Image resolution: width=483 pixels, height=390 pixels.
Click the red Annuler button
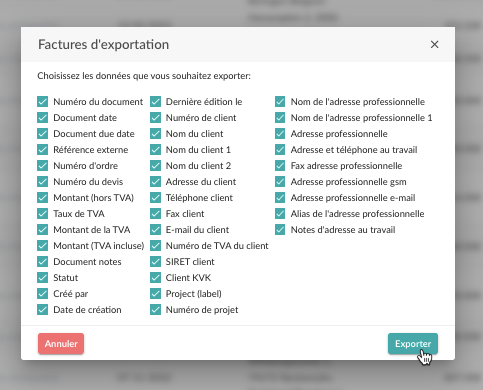tap(61, 344)
